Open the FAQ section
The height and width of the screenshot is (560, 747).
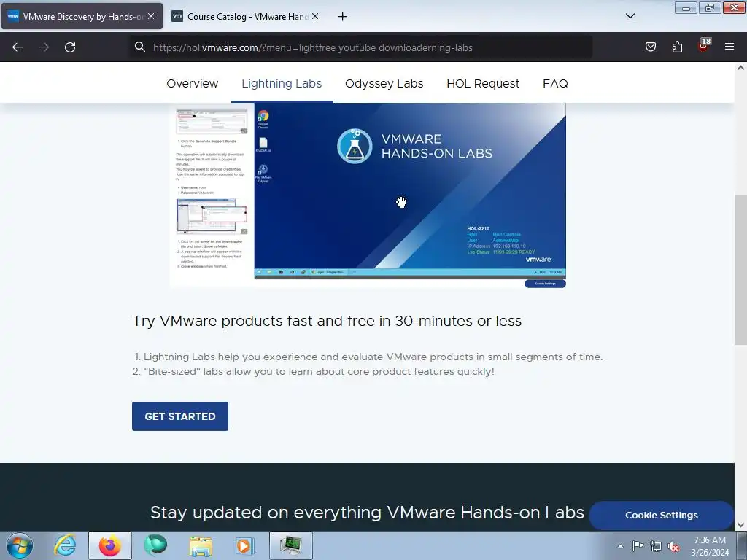point(555,83)
